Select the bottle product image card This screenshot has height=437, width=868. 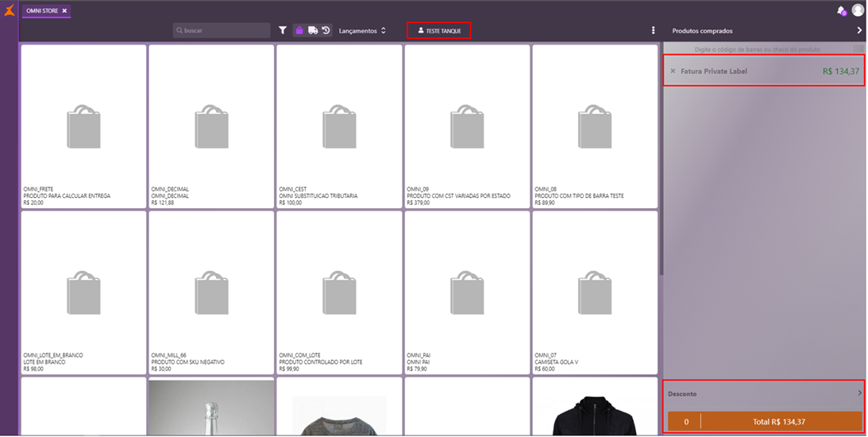211,407
